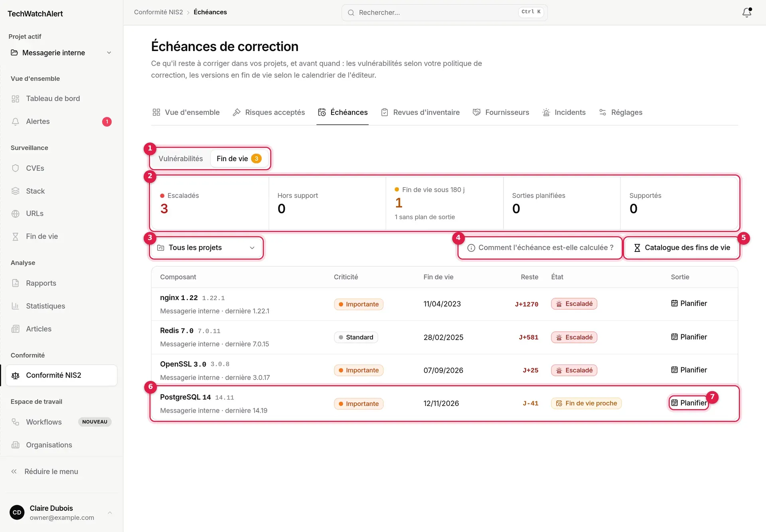This screenshot has height=532, width=766.
Task: Click the Alertes bell icon in sidebar
Action: point(16,121)
